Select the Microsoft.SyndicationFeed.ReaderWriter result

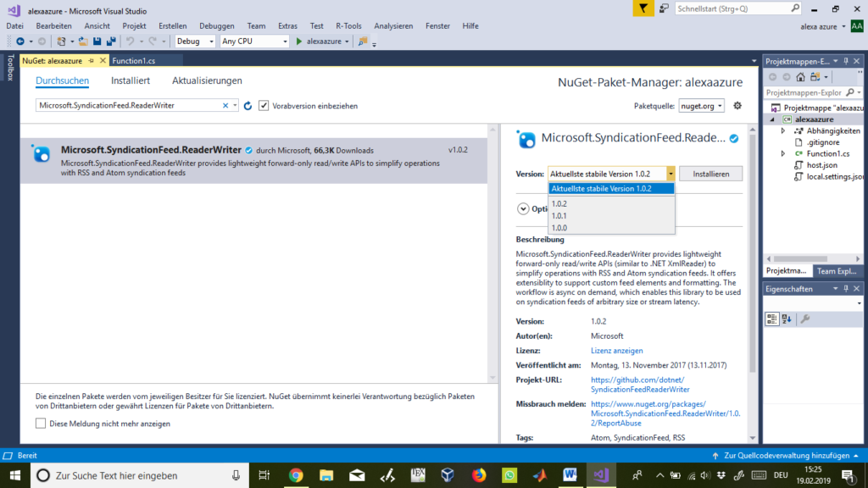coord(254,160)
